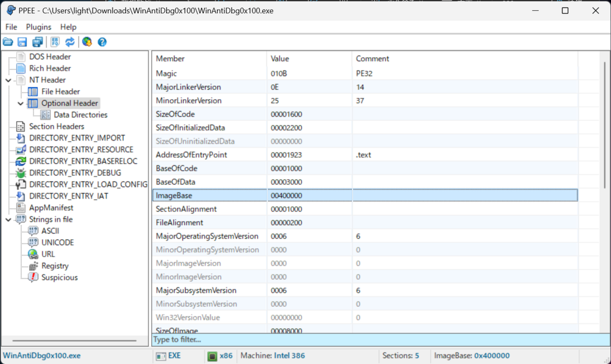Viewport: 611px width, 364px height.
Task: Click the Save All toolbar icon
Action: click(x=37, y=42)
